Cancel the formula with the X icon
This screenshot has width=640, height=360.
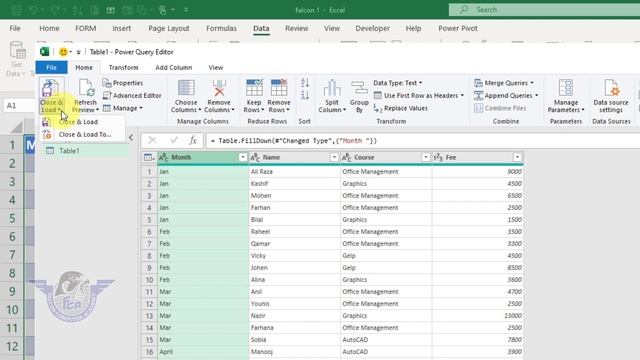pos(152,141)
